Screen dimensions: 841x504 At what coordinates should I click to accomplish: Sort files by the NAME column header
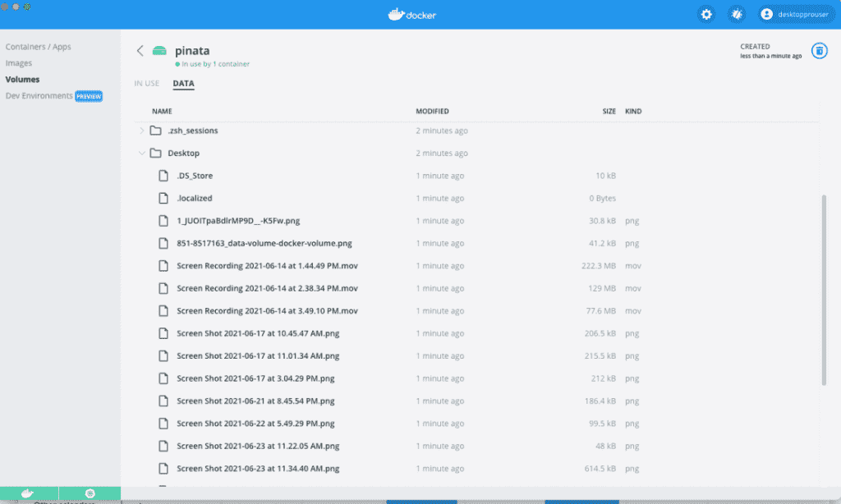(x=162, y=111)
